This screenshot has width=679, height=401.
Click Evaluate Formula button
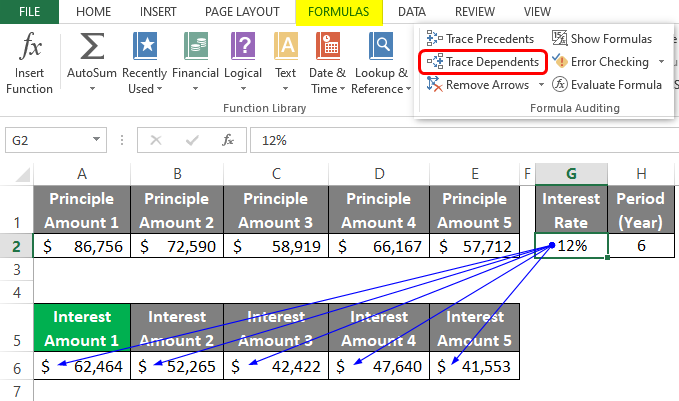tap(607, 84)
